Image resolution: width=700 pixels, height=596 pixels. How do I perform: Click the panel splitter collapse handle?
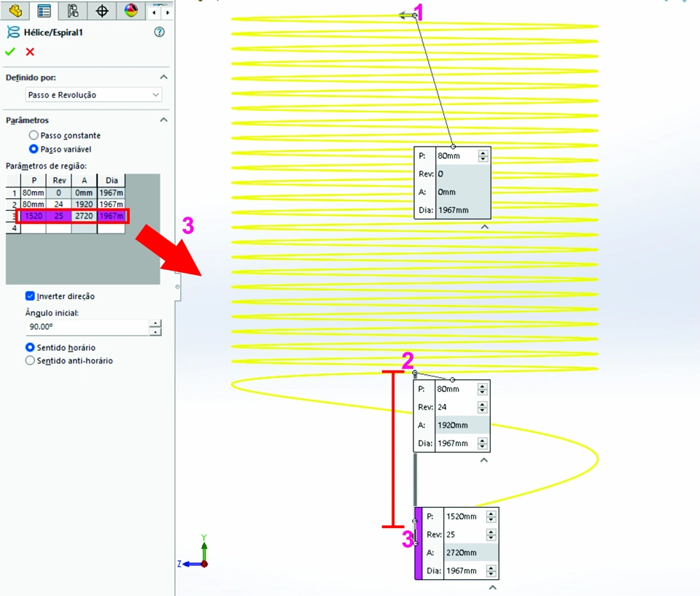(x=178, y=287)
